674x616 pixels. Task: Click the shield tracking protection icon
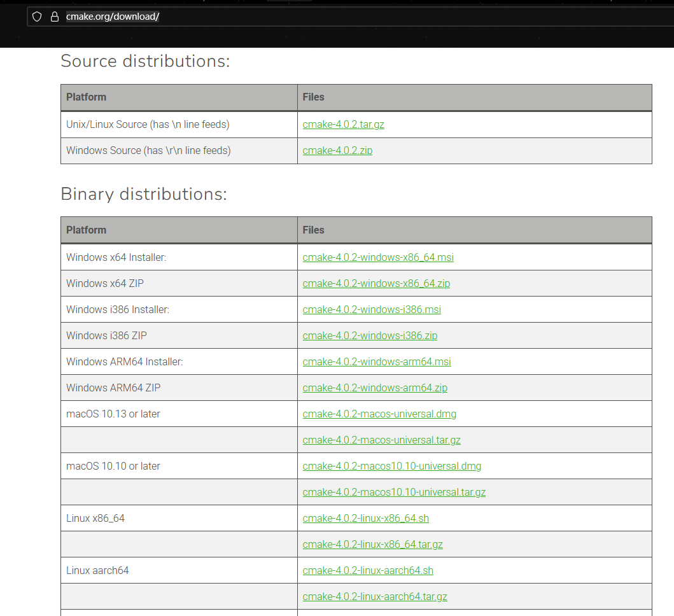(37, 17)
